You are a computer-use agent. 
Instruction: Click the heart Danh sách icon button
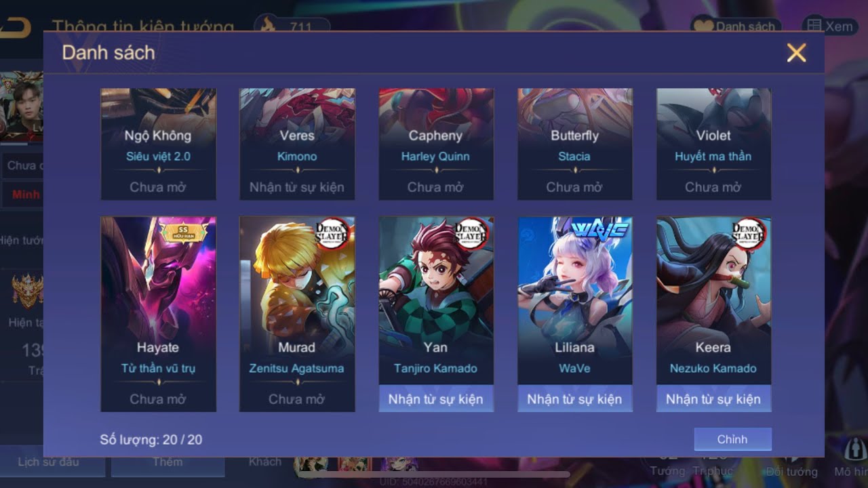[736, 26]
